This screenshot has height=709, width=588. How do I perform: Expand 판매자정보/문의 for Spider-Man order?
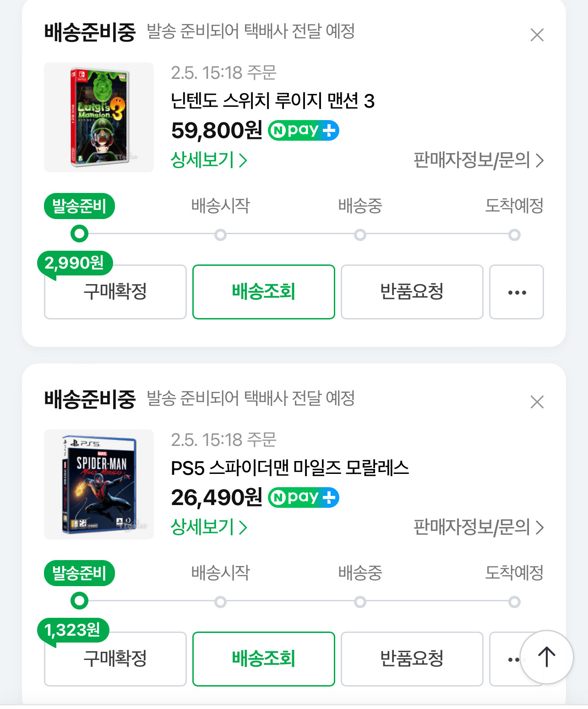(x=478, y=527)
